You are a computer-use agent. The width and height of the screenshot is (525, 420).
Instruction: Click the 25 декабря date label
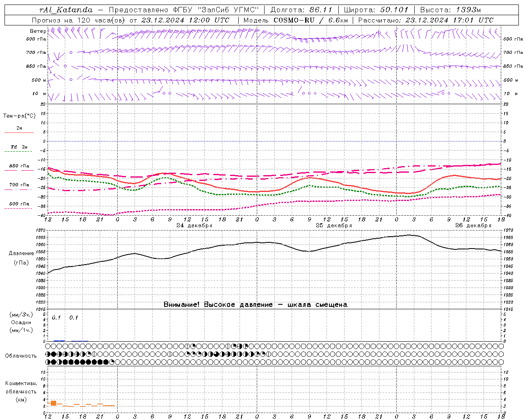333,226
